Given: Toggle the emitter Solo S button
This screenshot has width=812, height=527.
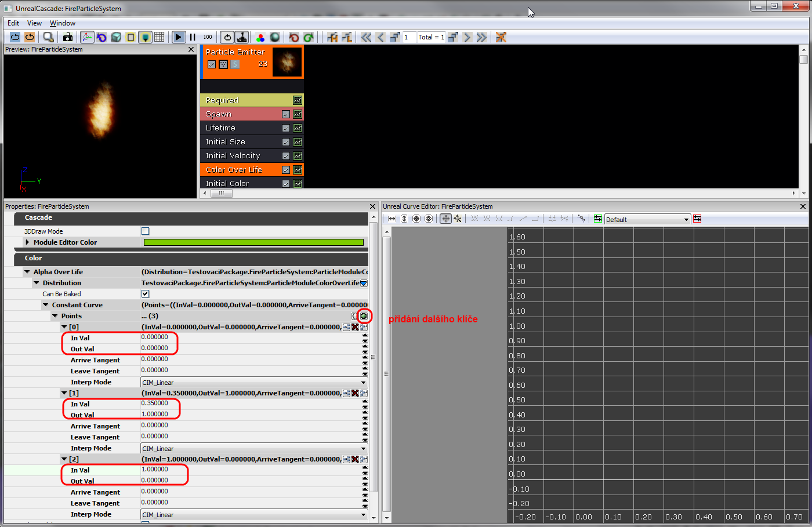Looking at the screenshot, I should tap(235, 64).
